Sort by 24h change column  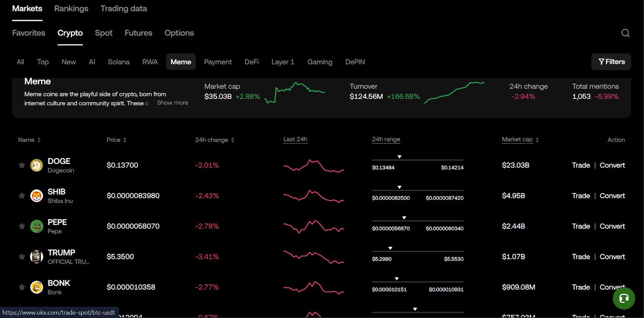[x=214, y=140]
